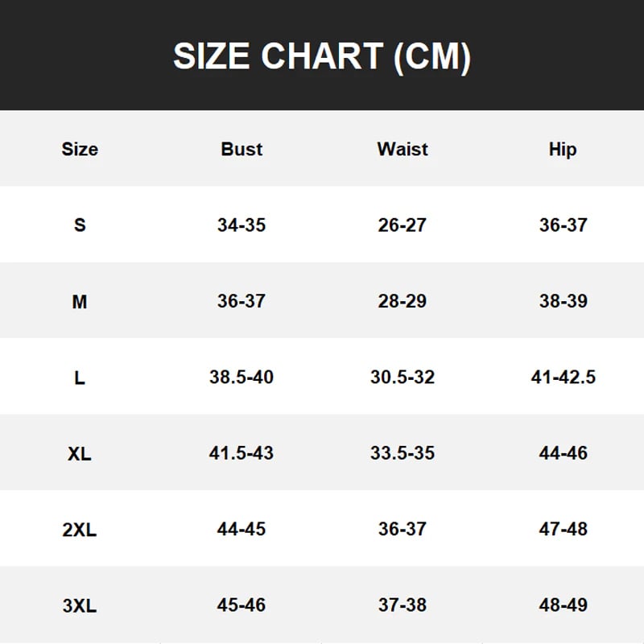Click waist value 28-29
This screenshot has height=644, width=644.
(x=402, y=301)
